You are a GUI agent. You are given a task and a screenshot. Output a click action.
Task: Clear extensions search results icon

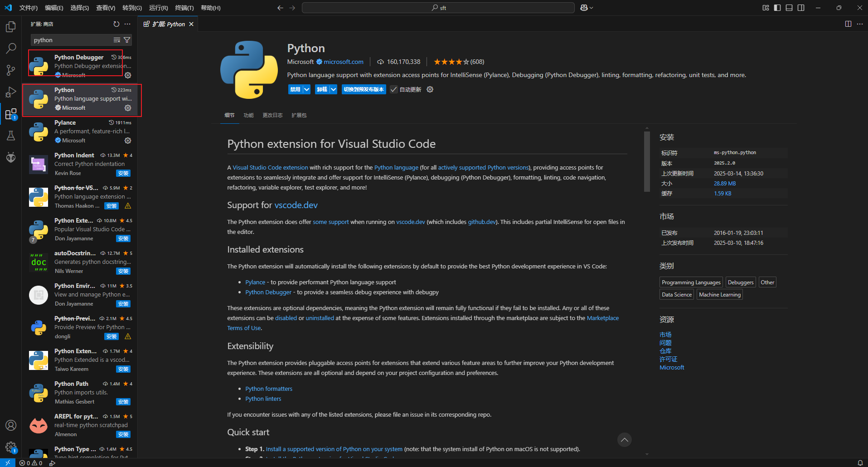pos(116,40)
